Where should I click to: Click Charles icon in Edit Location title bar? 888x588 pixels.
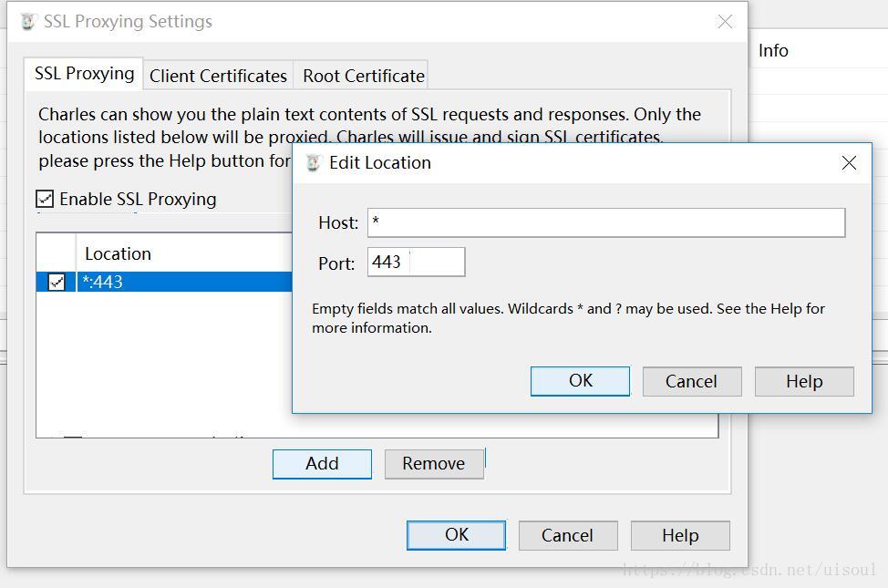point(313,163)
